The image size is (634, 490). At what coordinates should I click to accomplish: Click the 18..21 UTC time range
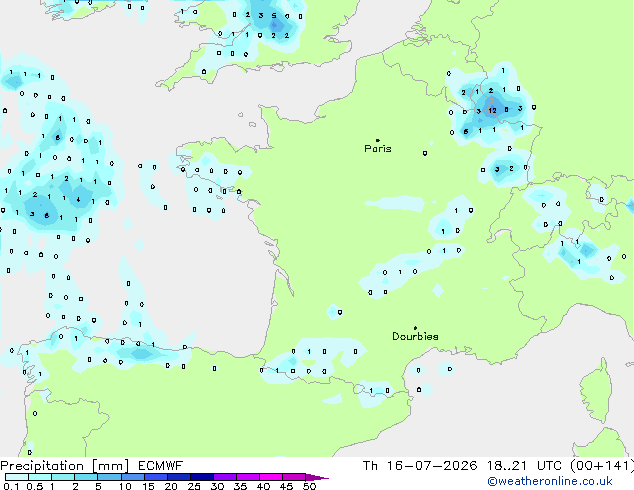click(524, 466)
